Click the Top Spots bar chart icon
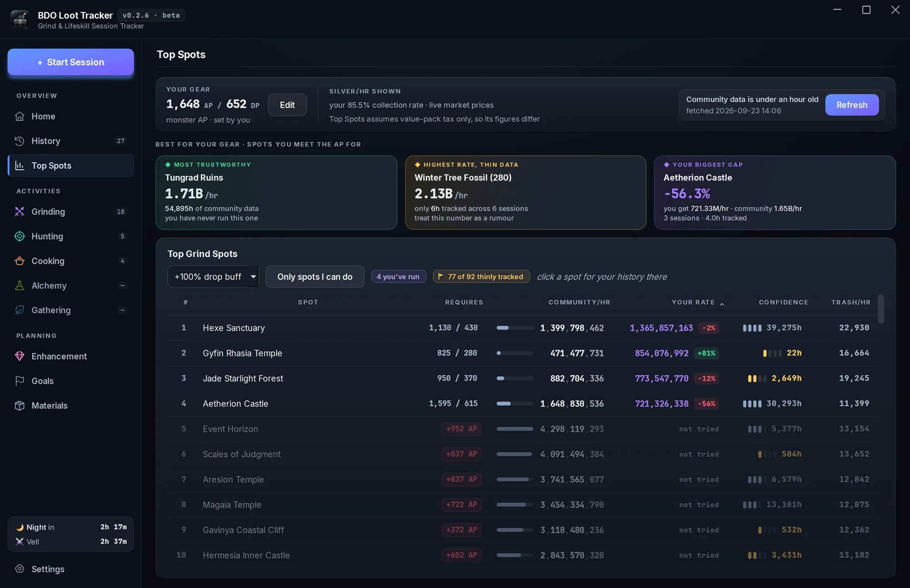The height and width of the screenshot is (588, 910). click(x=20, y=166)
